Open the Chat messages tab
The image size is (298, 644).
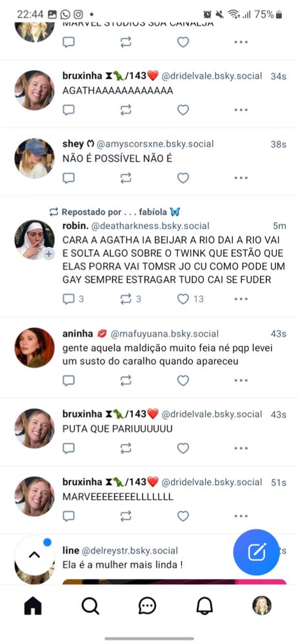point(147,605)
